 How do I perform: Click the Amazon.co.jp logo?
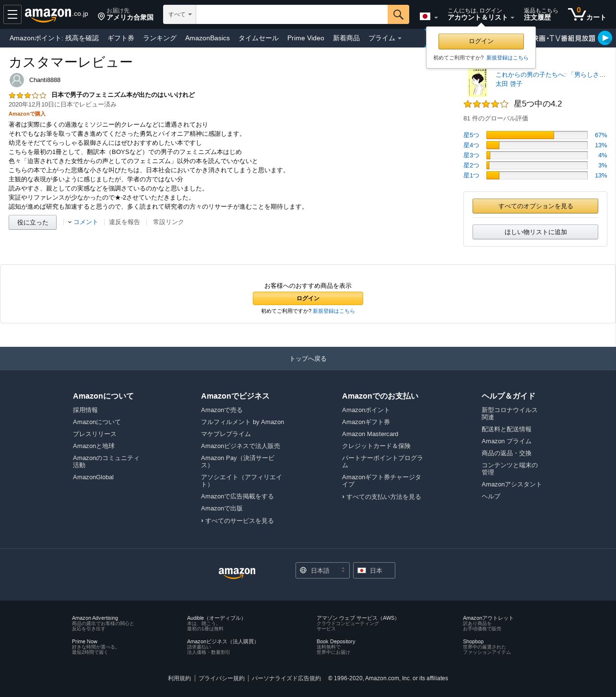(56, 14)
